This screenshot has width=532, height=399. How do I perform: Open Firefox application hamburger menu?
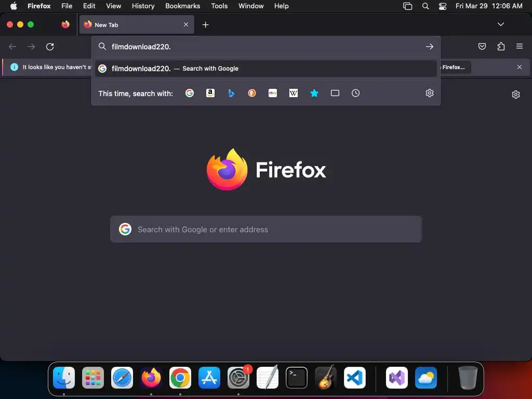520,46
